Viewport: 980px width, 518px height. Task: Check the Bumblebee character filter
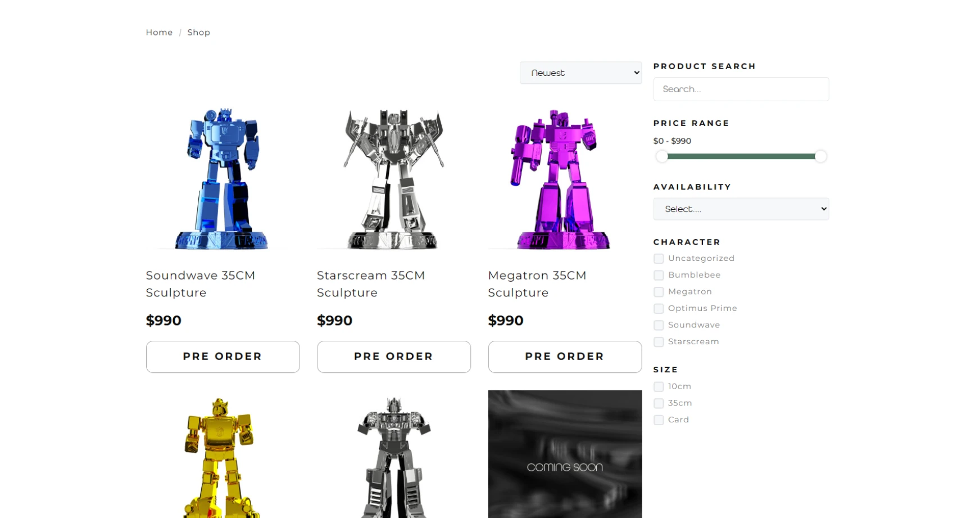click(x=659, y=275)
